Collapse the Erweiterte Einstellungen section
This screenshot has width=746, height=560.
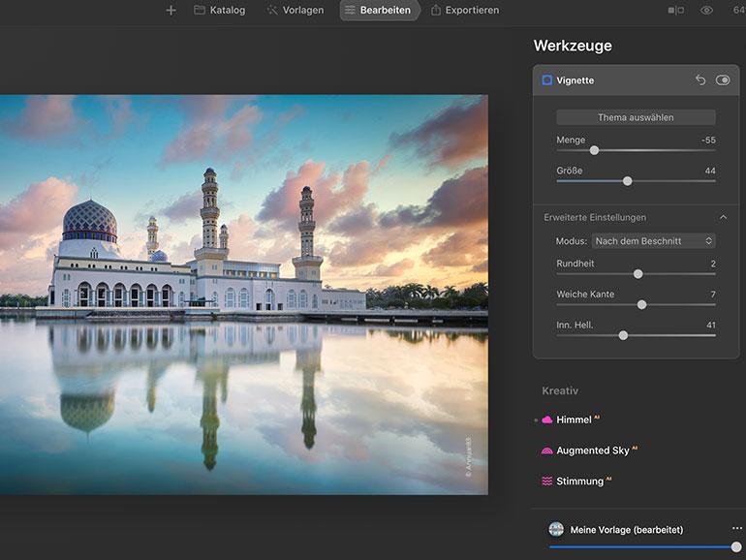point(723,218)
